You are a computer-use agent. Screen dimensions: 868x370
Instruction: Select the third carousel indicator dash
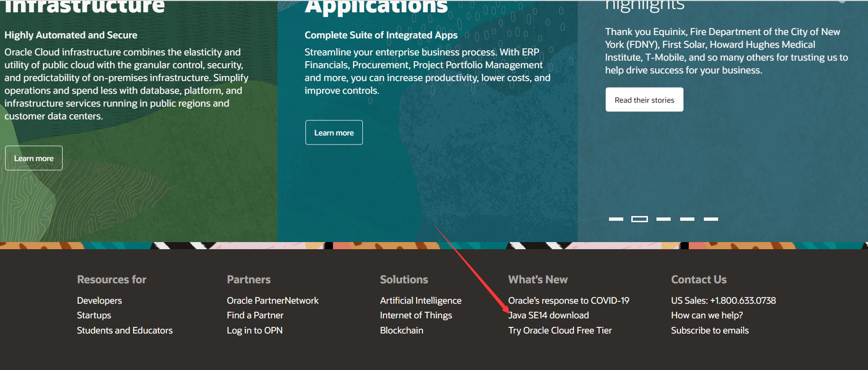(x=663, y=219)
